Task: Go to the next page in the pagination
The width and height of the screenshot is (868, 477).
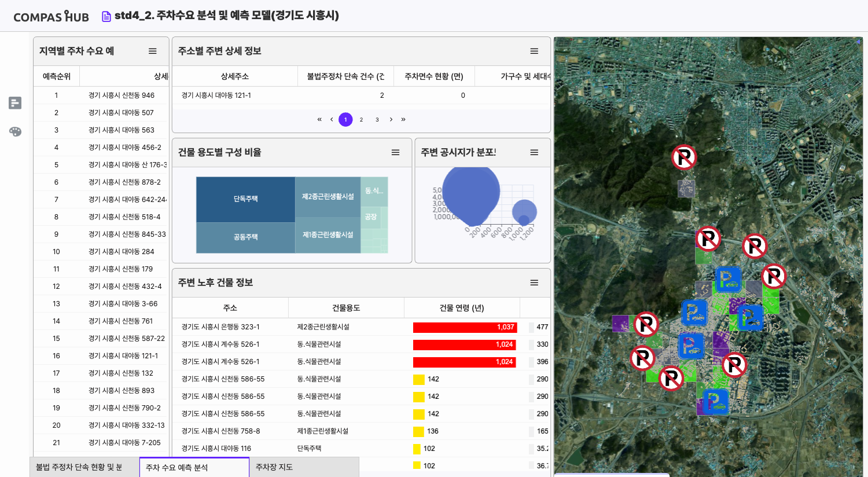Action: click(x=391, y=119)
